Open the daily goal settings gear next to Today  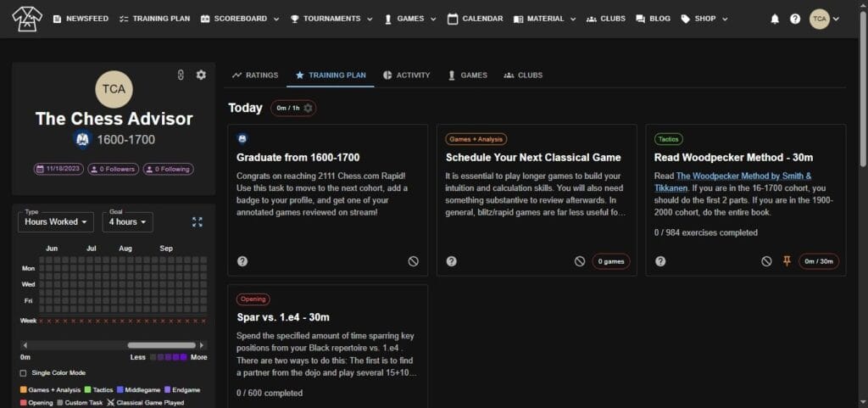(x=308, y=108)
